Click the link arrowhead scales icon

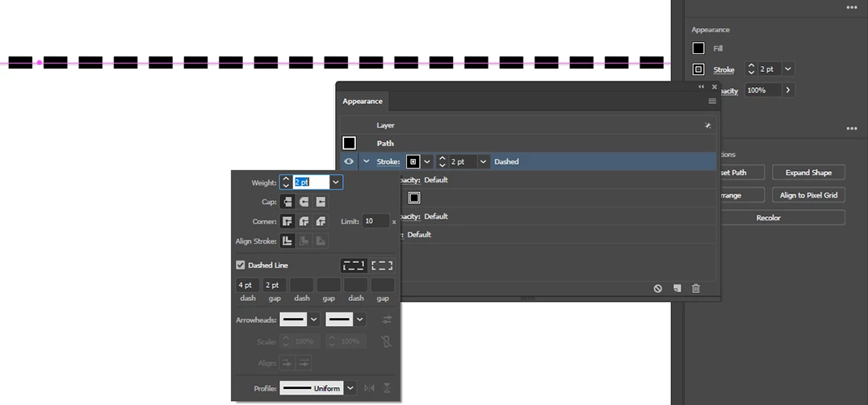click(387, 341)
